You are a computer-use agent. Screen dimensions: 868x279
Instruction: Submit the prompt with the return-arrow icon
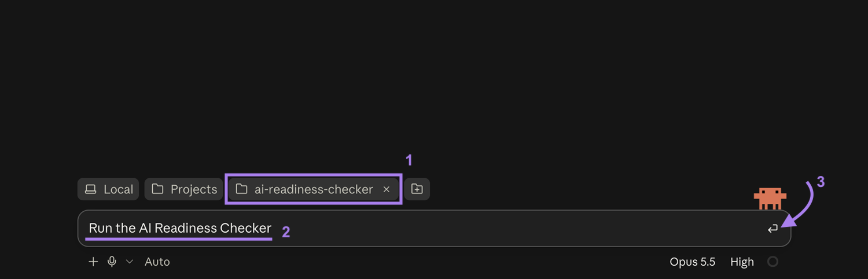[x=773, y=229]
